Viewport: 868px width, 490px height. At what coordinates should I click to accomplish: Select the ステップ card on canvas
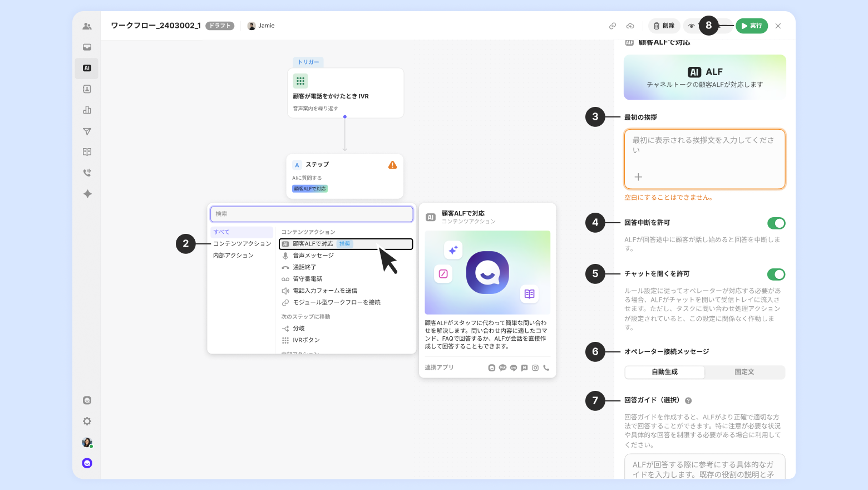click(345, 177)
